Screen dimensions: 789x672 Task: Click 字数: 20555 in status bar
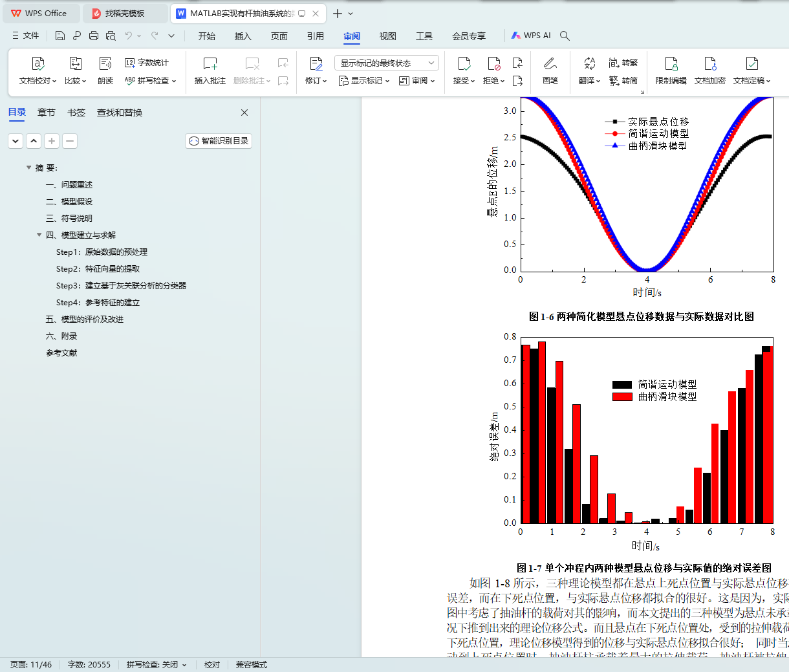(89, 665)
